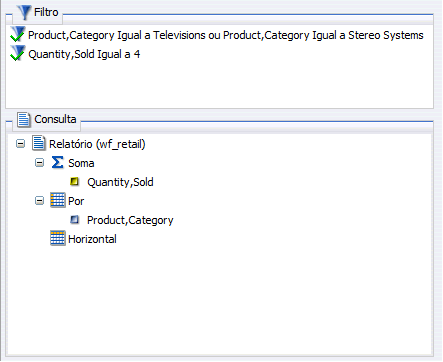This screenshot has width=443, height=362.
Task: Select the Quantity,Sold Igual a 4 filter
Action: point(84,54)
